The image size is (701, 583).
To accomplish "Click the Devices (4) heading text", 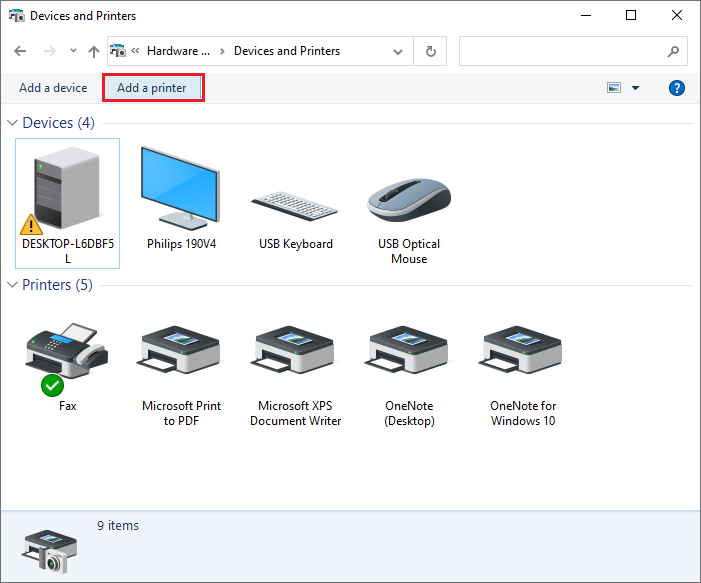I will pos(59,123).
